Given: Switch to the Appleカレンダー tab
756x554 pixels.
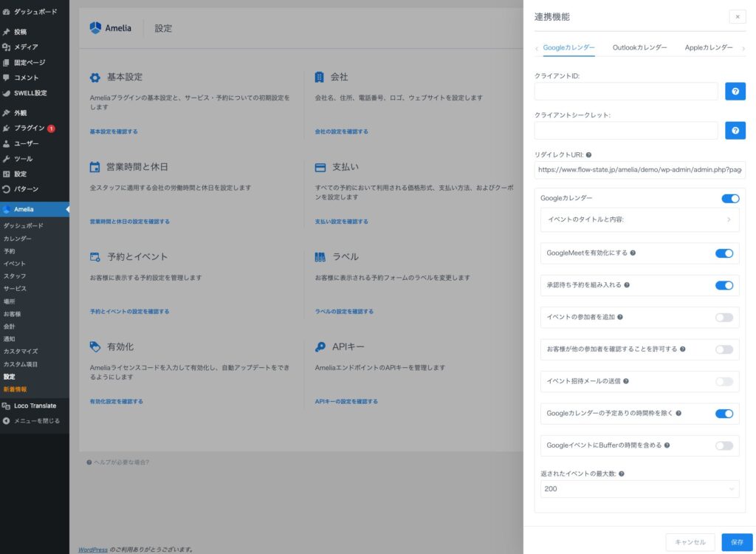Looking at the screenshot, I should coord(708,47).
